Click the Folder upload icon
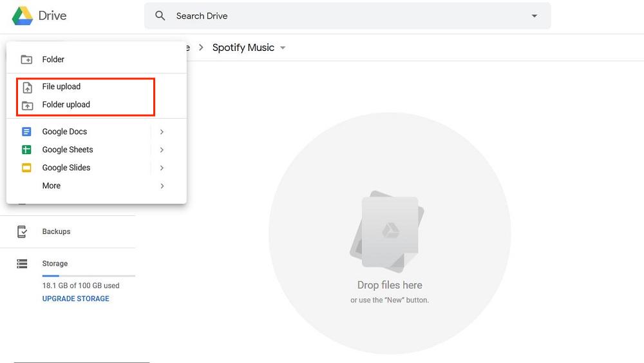Screen dimensions: 644x363 27,106
